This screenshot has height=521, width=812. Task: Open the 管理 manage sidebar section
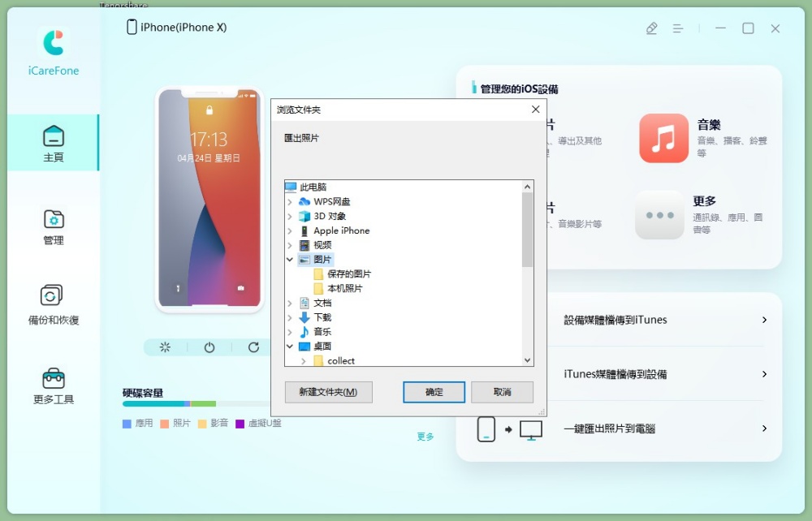[x=54, y=226]
